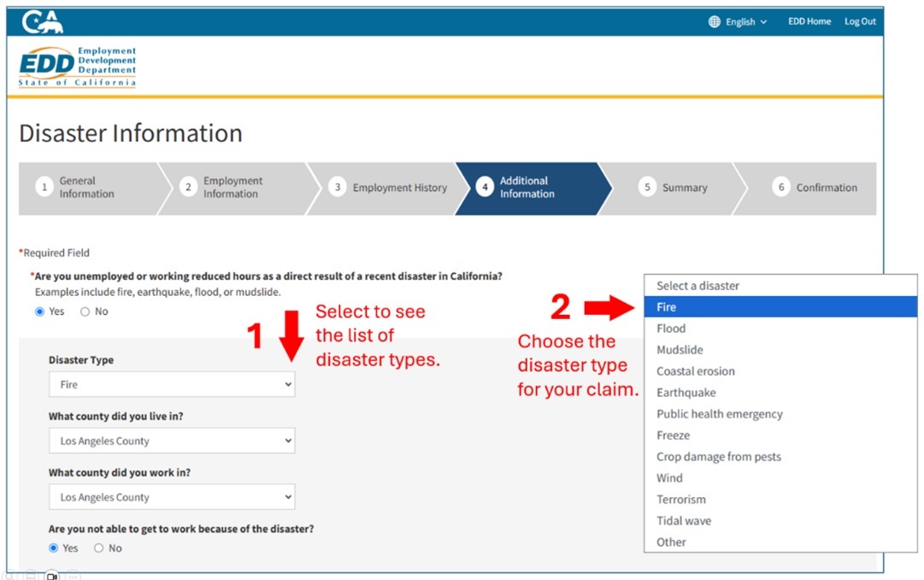Screen dimensions: 924x580
Task: Select No for unable to get to work
Action: pos(99,547)
